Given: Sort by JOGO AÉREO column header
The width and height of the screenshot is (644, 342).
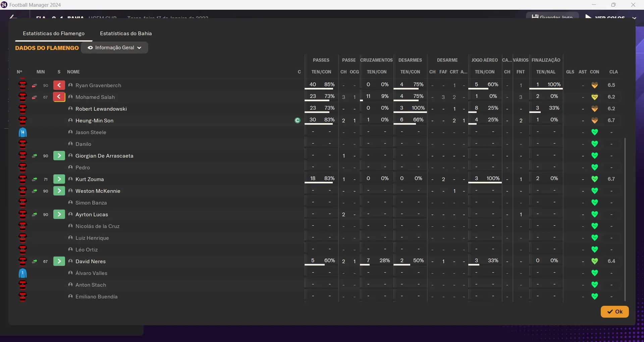Looking at the screenshot, I should [485, 60].
